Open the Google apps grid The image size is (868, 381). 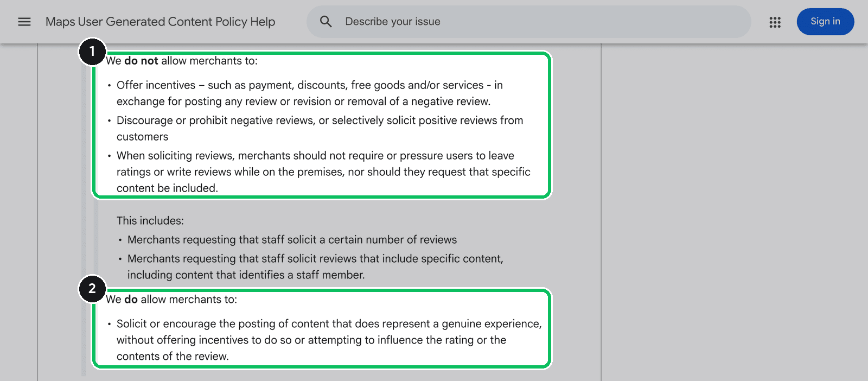click(775, 22)
